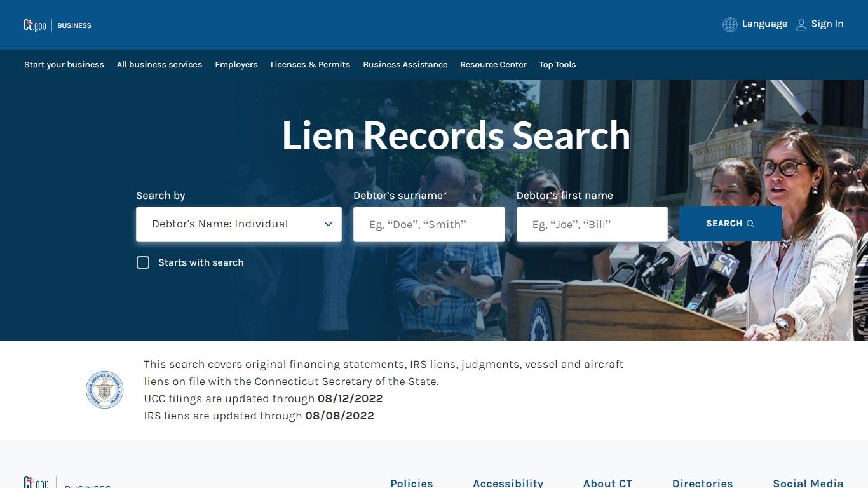Viewport: 868px width, 488px height.
Task: Enable the Starts with search checkbox
Action: [143, 262]
